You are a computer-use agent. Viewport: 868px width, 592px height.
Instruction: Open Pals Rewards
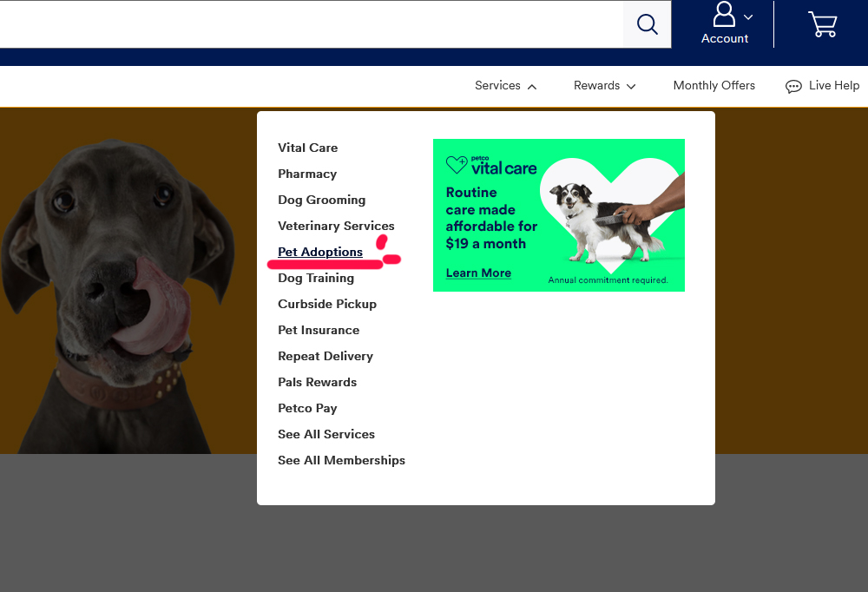317,382
